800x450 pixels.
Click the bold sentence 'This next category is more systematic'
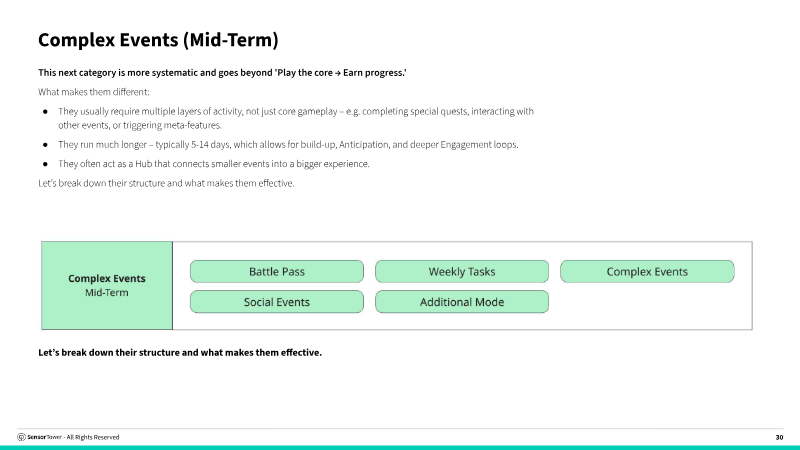[x=222, y=73]
